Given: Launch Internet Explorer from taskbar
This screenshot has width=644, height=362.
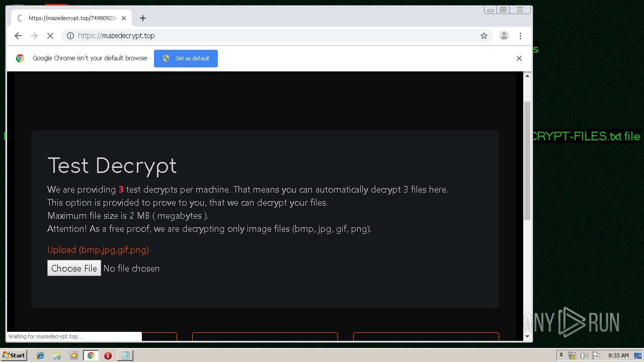Looking at the screenshot, I should (x=40, y=355).
